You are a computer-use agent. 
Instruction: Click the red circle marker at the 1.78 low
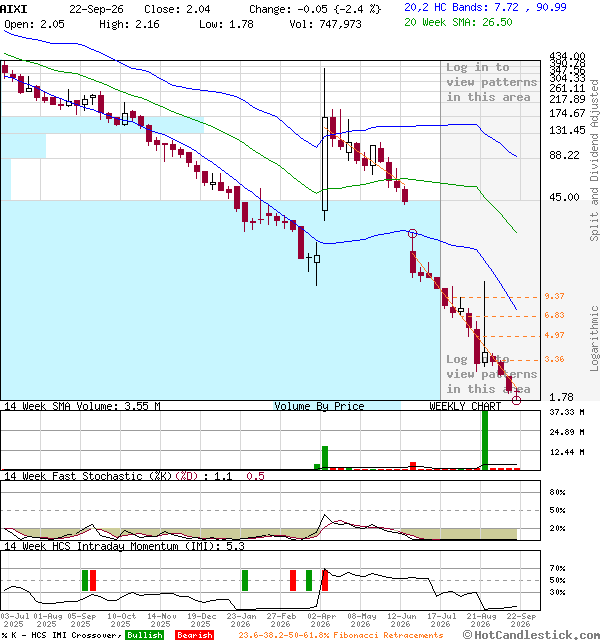click(x=516, y=400)
